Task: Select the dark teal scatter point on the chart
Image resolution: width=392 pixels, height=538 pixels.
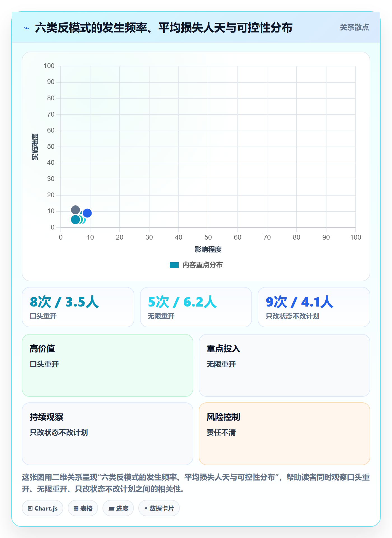Action: point(75,219)
